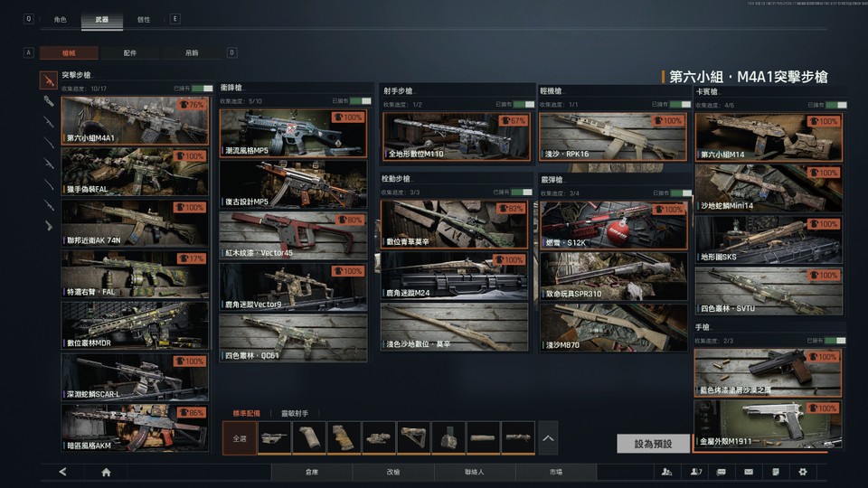The width and height of the screenshot is (868, 488).
Task: Click the back arrow icon at bottom left
Action: point(62,472)
